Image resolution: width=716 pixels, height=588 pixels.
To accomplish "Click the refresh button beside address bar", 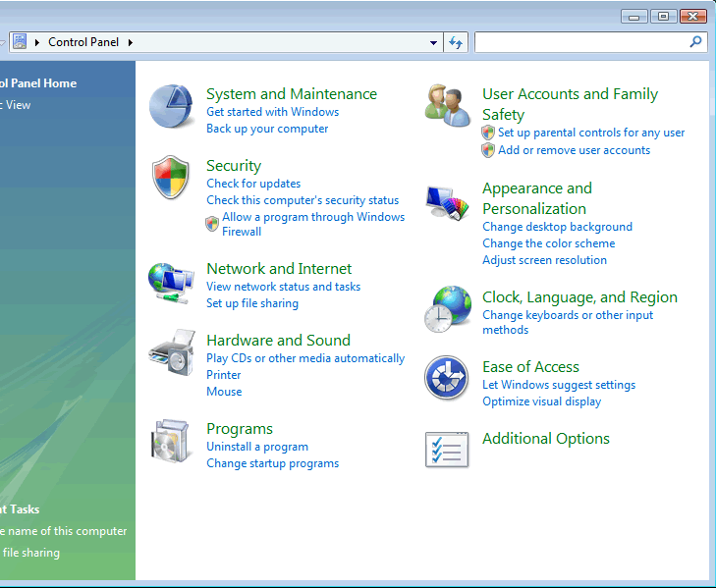I will click(456, 42).
